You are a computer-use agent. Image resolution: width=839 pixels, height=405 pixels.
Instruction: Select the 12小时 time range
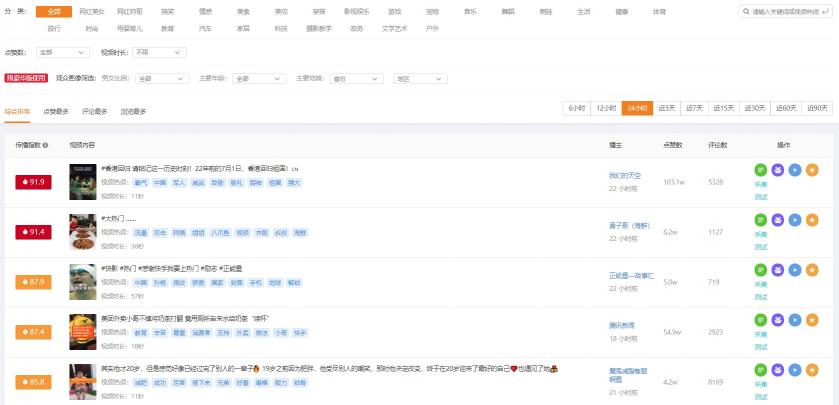coord(606,108)
